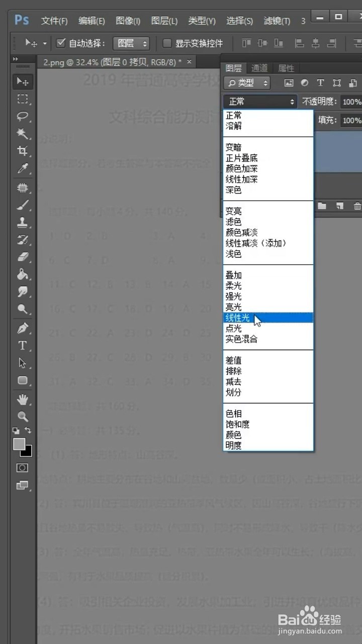Select the Path Selection arrow tool
The width and height of the screenshot is (362, 644).
[23, 363]
